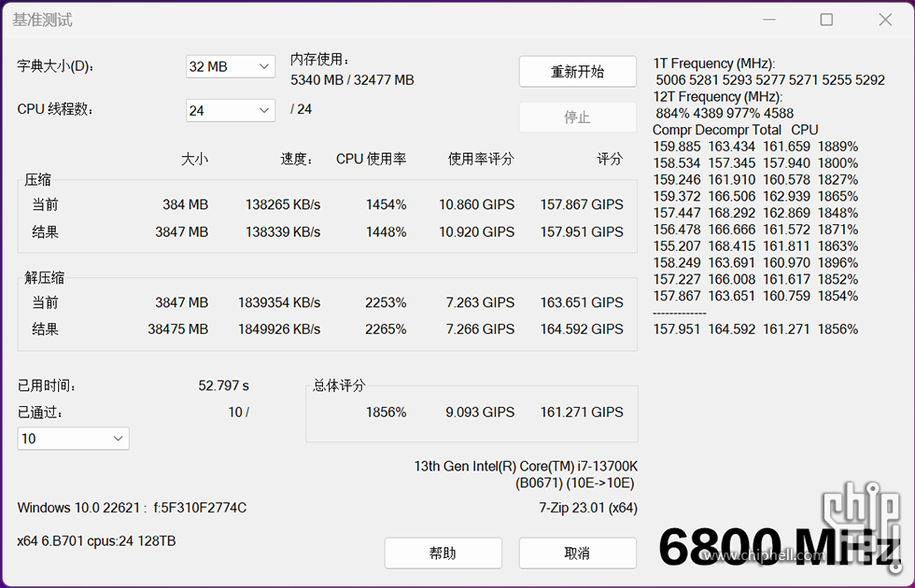Select the memory usage value 5340 MB / 32477 MB

coord(353,80)
